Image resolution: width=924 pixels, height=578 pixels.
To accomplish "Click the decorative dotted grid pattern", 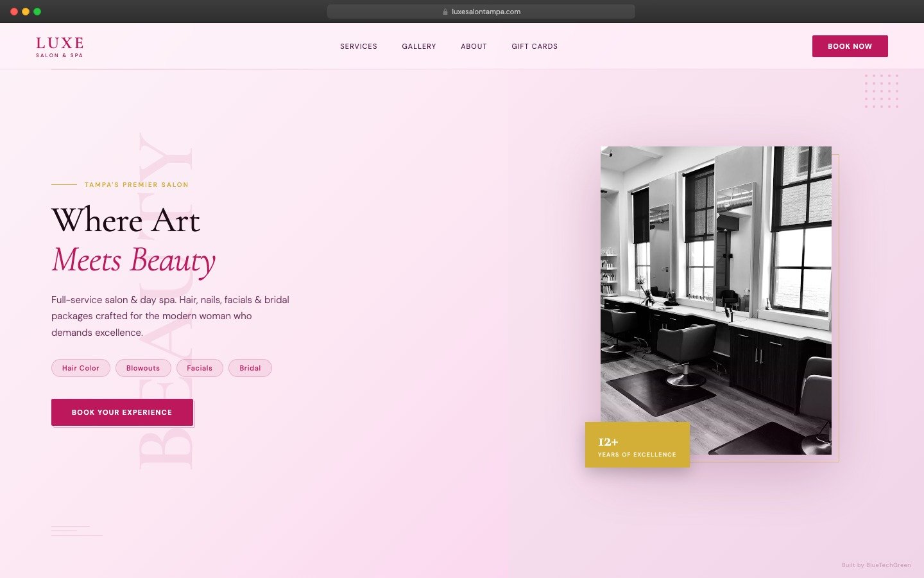I will tap(882, 91).
